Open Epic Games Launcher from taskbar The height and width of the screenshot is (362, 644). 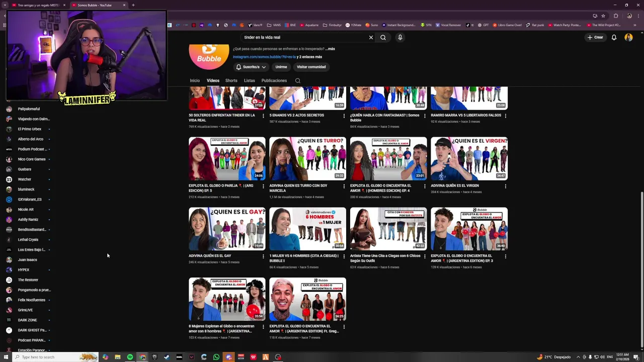[x=154, y=357]
